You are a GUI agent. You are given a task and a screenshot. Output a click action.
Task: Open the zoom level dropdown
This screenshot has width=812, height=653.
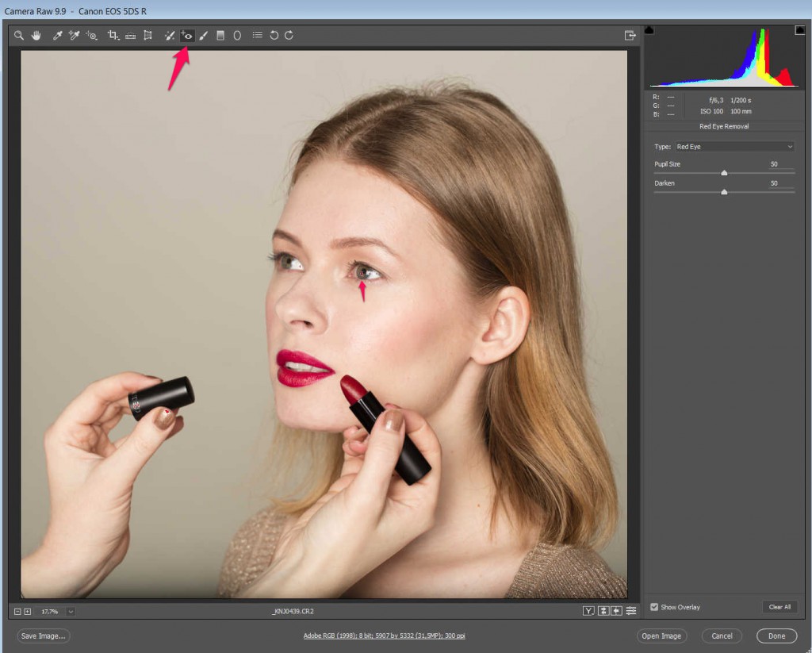(71, 612)
